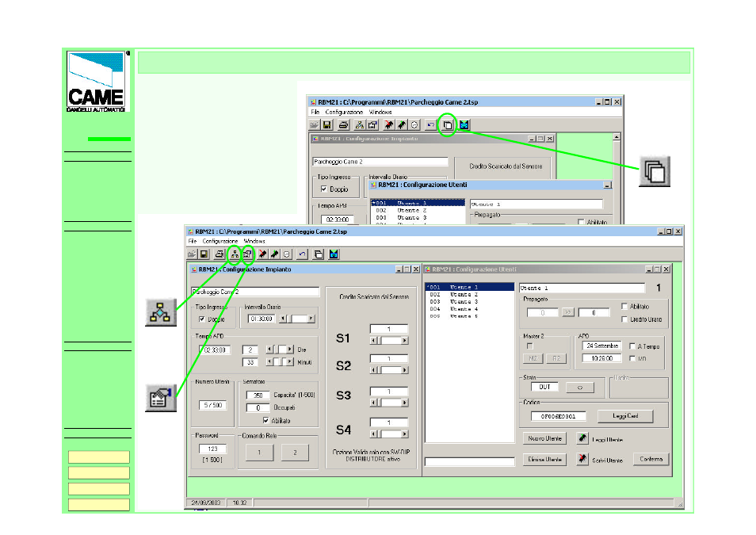Leggi Utente pin icon button

pyautogui.click(x=582, y=438)
